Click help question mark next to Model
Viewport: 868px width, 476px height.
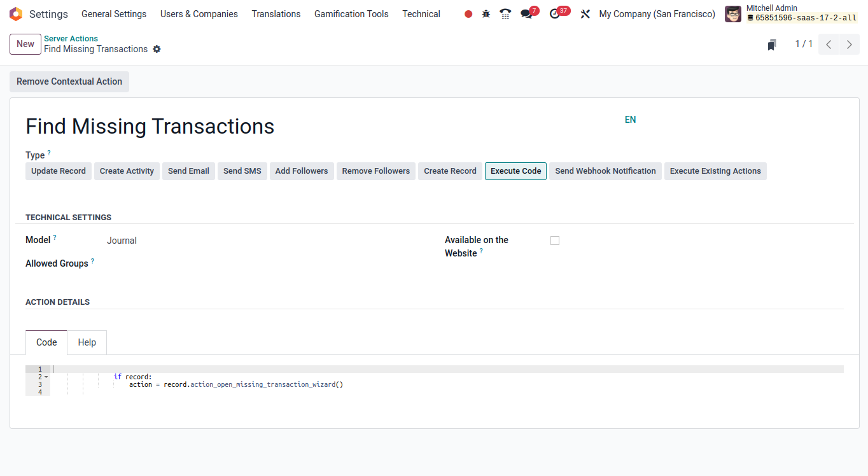point(55,237)
